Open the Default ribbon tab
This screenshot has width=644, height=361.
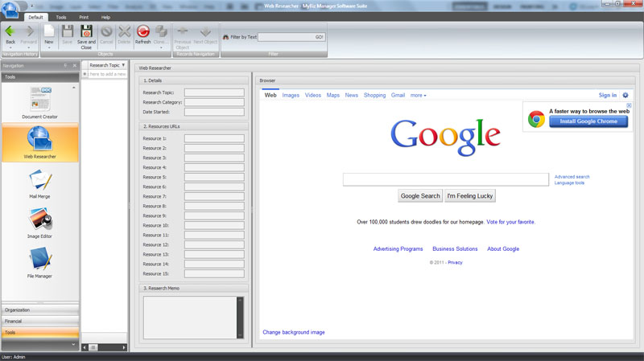click(35, 17)
